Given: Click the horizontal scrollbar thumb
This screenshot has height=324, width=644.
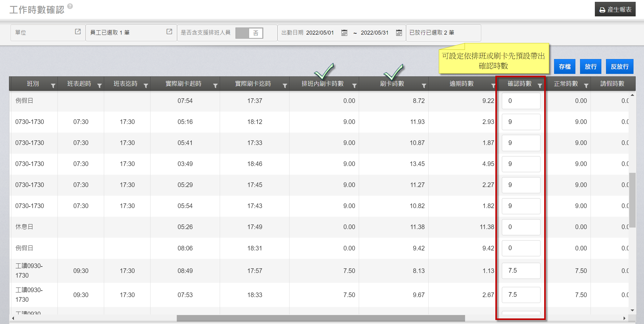Looking at the screenshot, I should (320, 318).
